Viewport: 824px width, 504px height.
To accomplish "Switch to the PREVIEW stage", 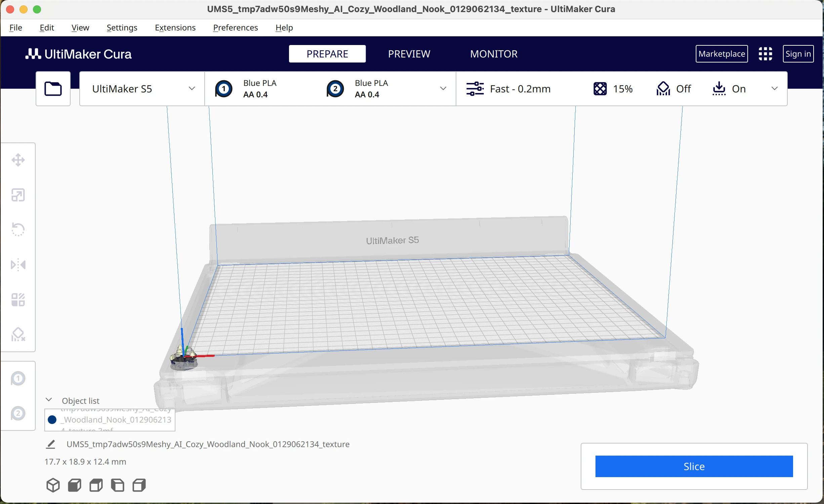I will (x=409, y=54).
